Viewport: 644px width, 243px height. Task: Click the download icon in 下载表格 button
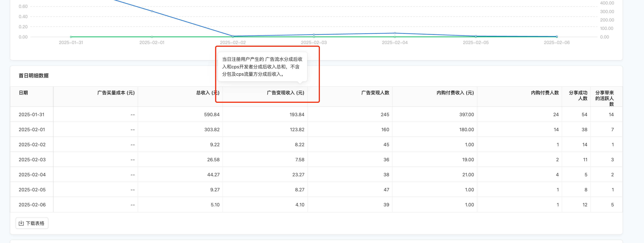tap(21, 223)
